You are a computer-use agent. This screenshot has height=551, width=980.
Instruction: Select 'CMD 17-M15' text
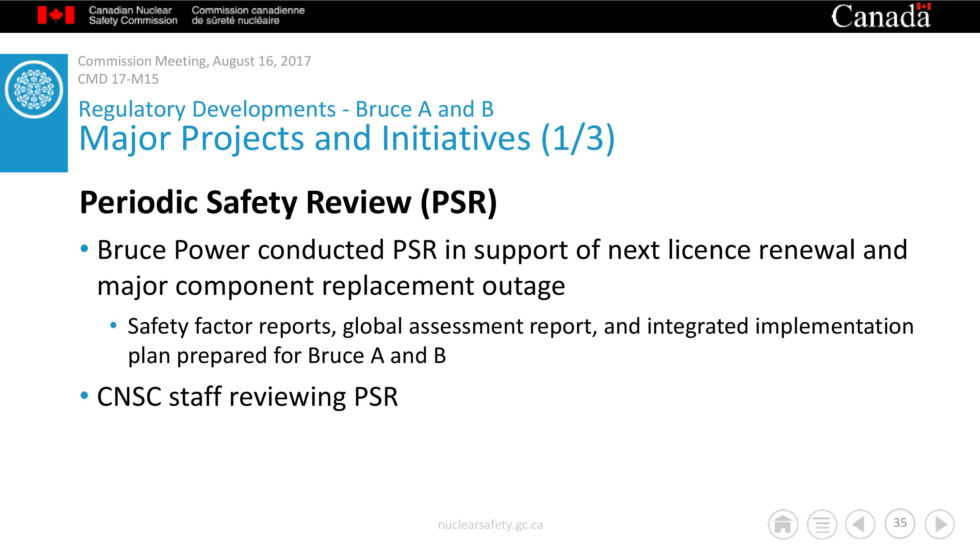118,79
